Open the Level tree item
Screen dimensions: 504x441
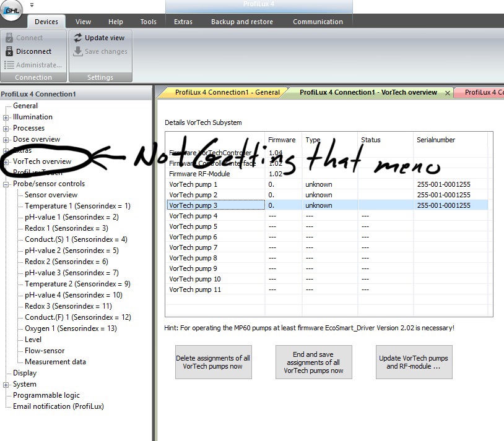pos(33,340)
